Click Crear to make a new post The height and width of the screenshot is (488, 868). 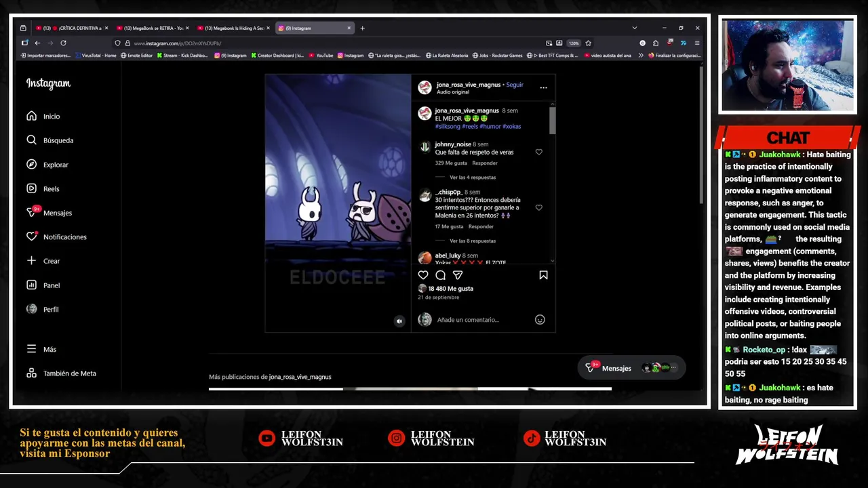point(43,261)
